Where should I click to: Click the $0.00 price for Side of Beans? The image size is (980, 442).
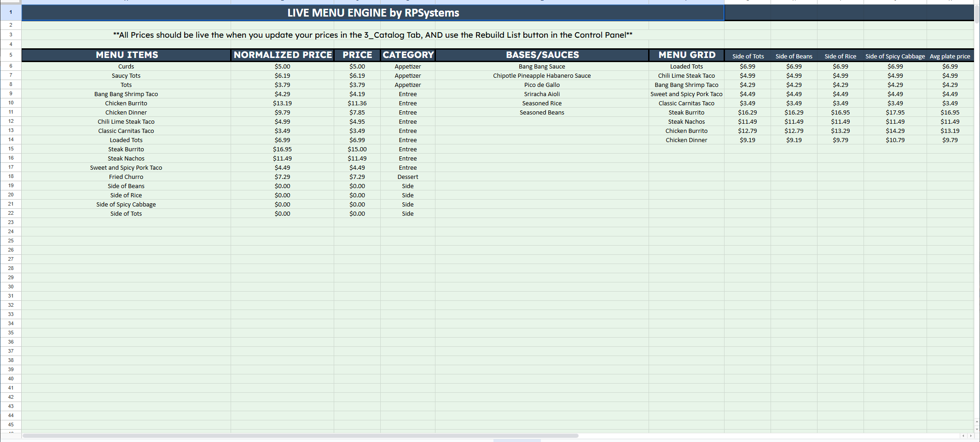tap(357, 186)
